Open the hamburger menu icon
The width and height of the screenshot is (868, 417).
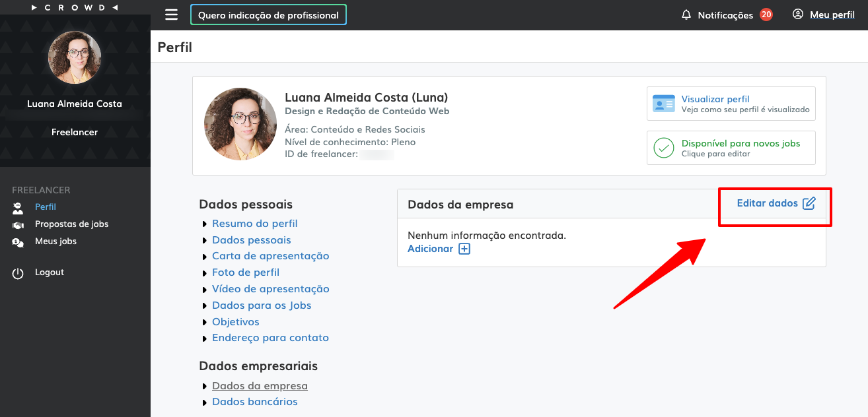[x=171, y=15]
